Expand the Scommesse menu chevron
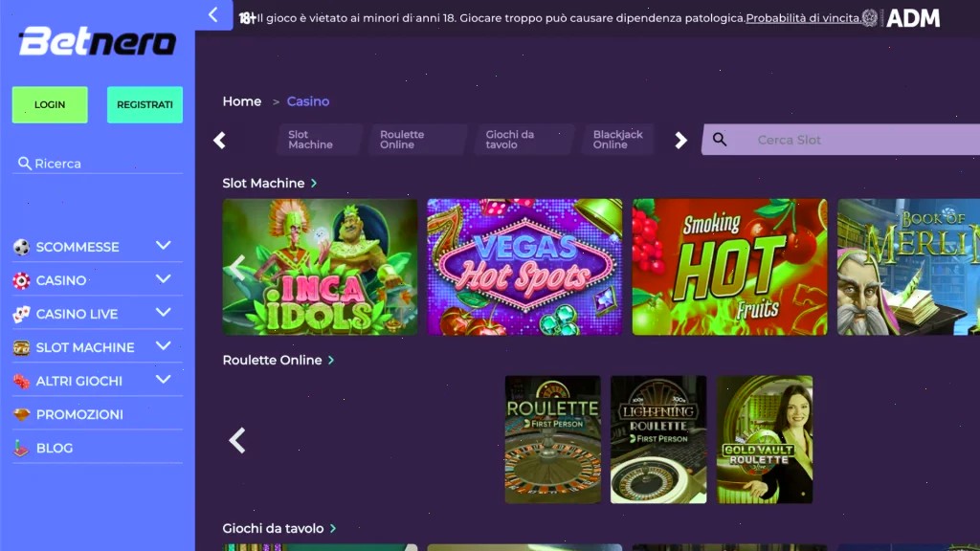This screenshot has width=980, height=551. (163, 246)
